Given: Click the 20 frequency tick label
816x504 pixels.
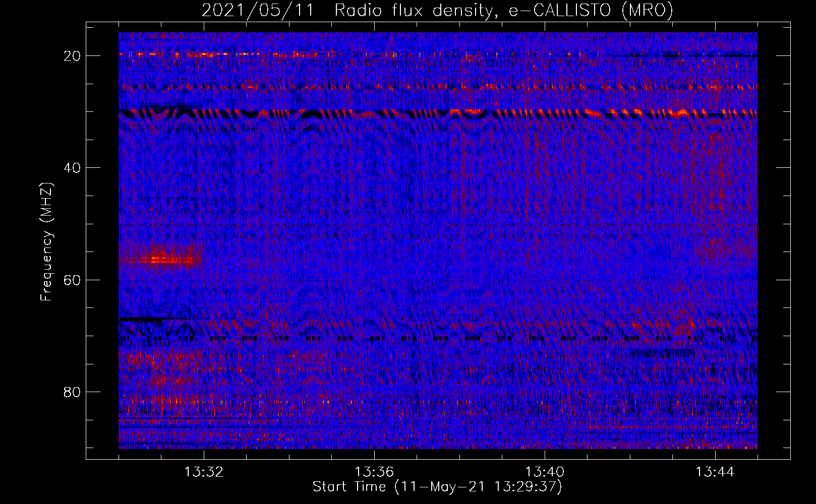Looking at the screenshot, I should pos(73,56).
